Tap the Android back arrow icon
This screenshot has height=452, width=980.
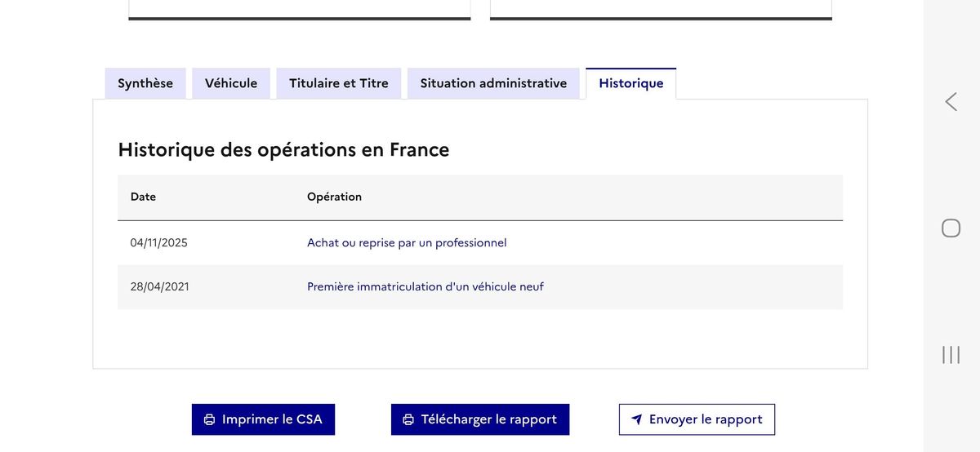tap(951, 102)
